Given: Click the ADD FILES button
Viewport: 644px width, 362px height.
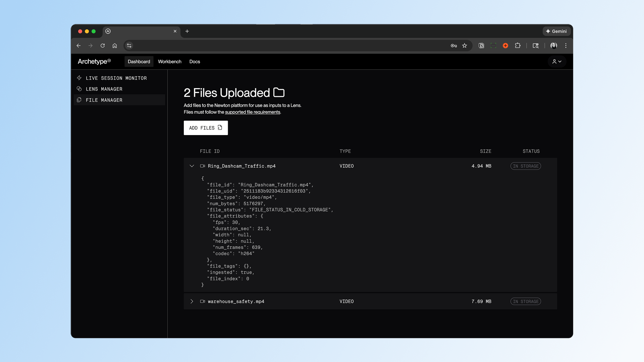Looking at the screenshot, I should [x=206, y=128].
